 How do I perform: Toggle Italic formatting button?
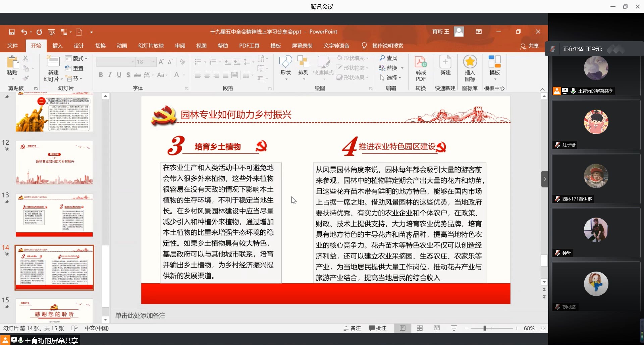110,75
